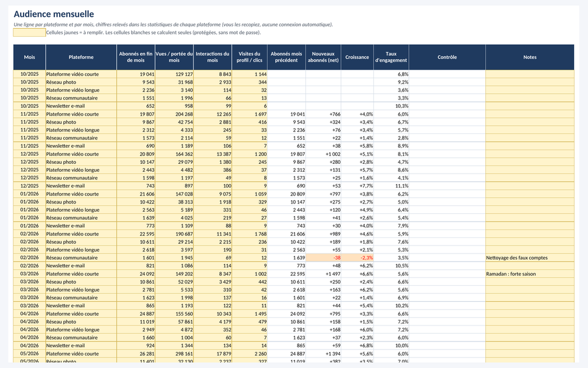This screenshot has width=588, height=368.
Task: Click the Plateforme column header
Action: coord(81,57)
